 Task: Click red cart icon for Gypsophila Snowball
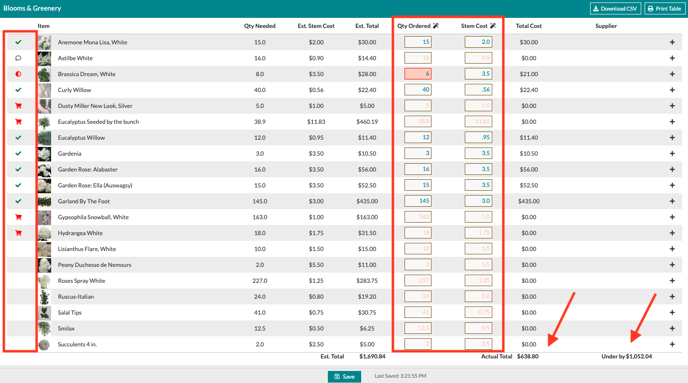tap(18, 217)
